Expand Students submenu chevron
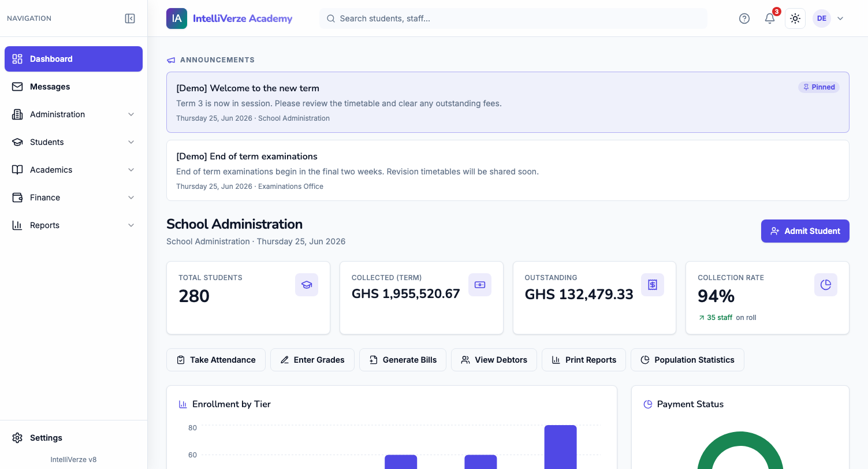 pyautogui.click(x=131, y=142)
